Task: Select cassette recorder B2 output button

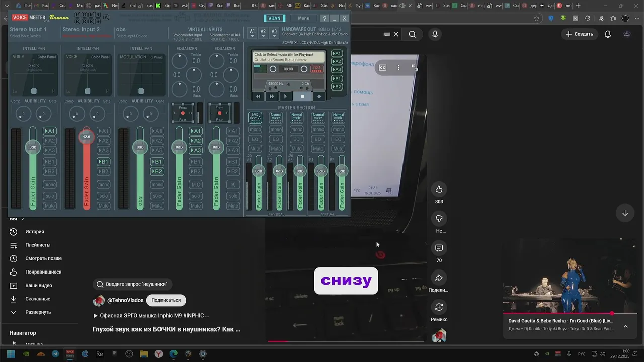Action: click(337, 87)
